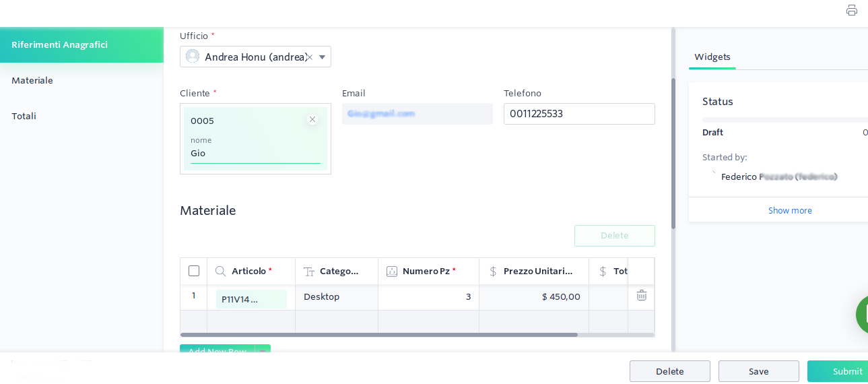
Task: Open the Ufficio dropdown arrow
Action: coord(322,57)
